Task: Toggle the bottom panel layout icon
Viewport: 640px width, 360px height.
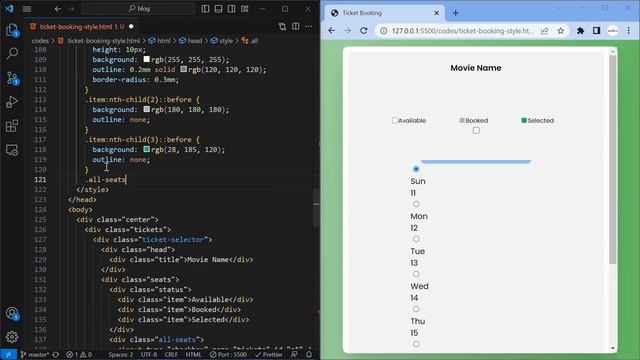Action: [218, 9]
